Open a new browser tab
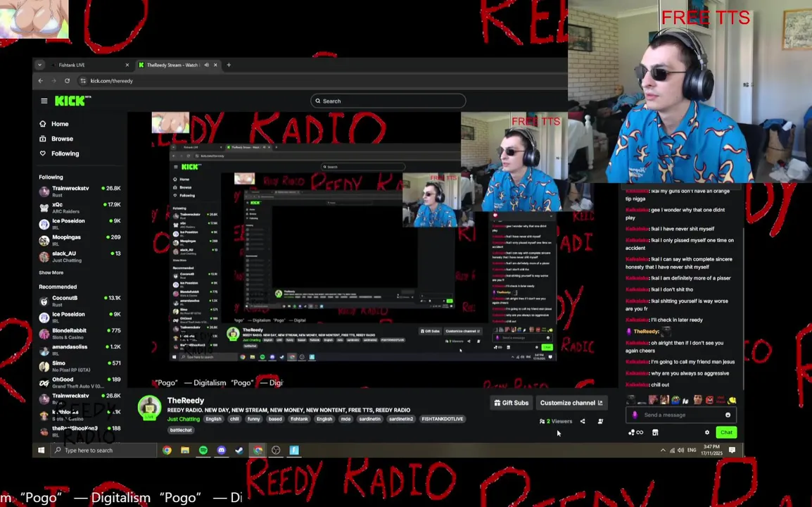This screenshot has width=812, height=507. tap(229, 65)
